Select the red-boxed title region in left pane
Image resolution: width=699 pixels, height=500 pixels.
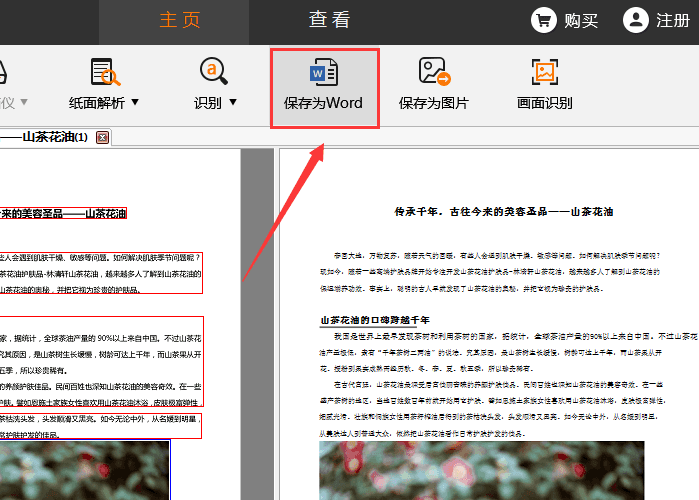point(63,213)
